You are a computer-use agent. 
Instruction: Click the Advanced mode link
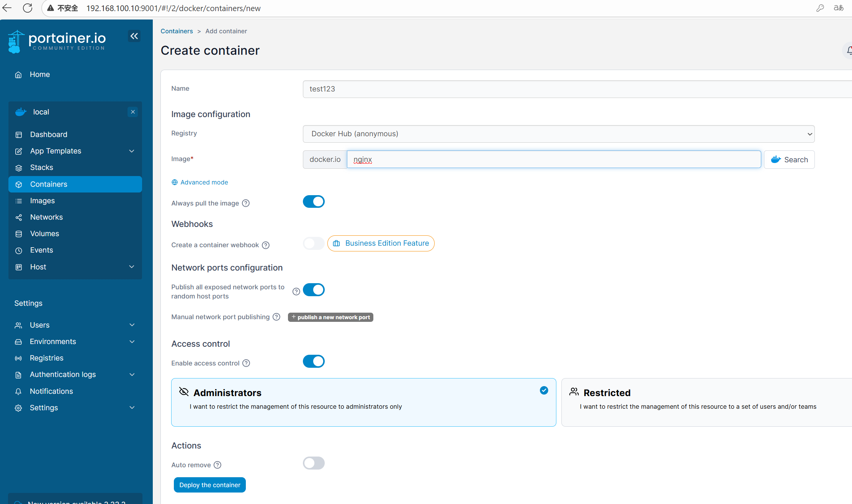coord(204,183)
